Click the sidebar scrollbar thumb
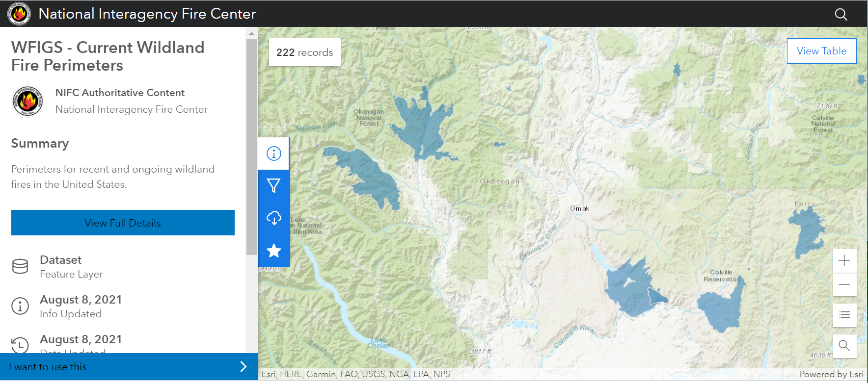The height and width of the screenshot is (383, 868). tap(251, 147)
